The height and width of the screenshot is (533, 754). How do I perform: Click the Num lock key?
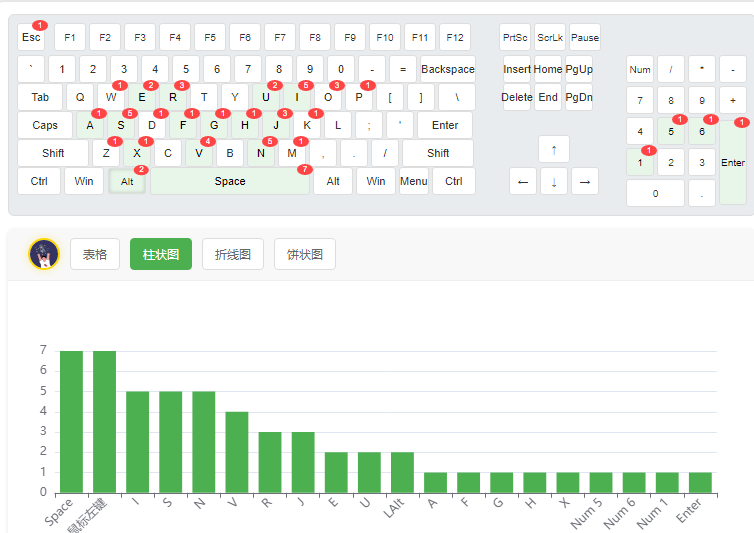pos(640,69)
